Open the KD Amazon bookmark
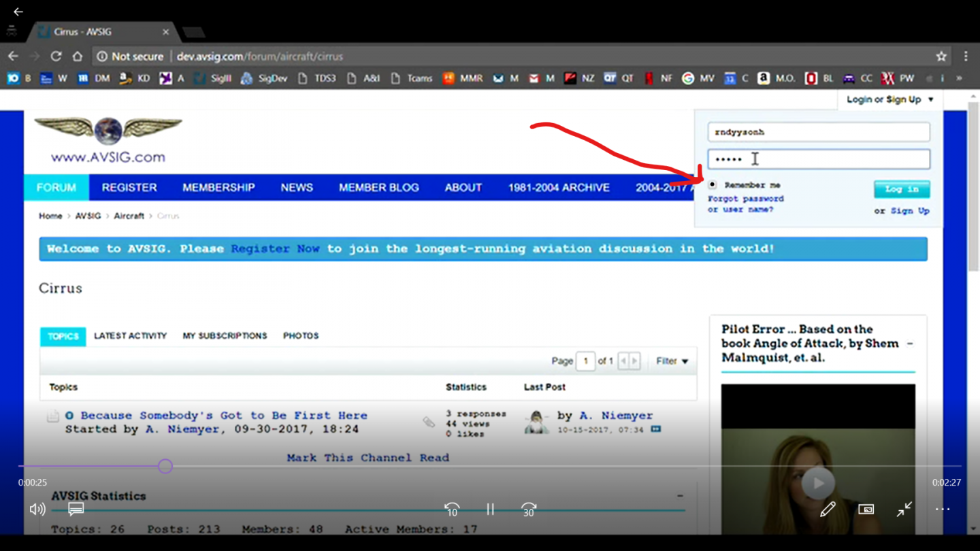This screenshot has height=551, width=980. pyautogui.click(x=134, y=78)
